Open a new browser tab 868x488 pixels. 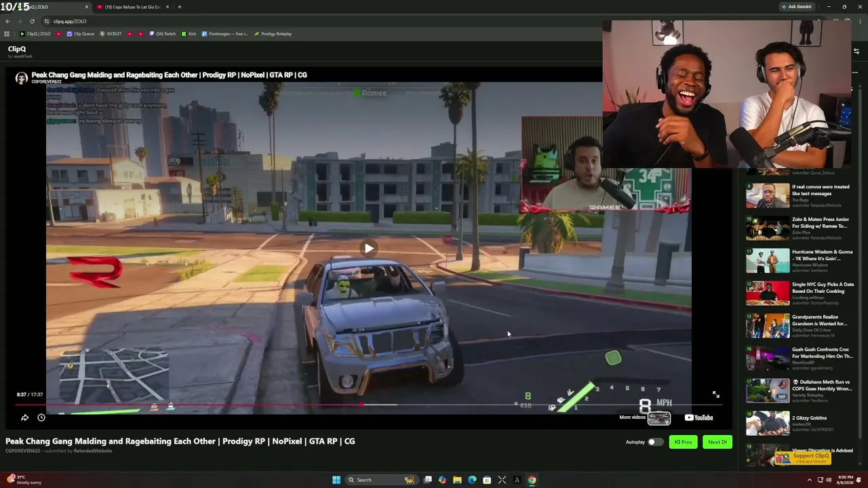pyautogui.click(x=179, y=7)
